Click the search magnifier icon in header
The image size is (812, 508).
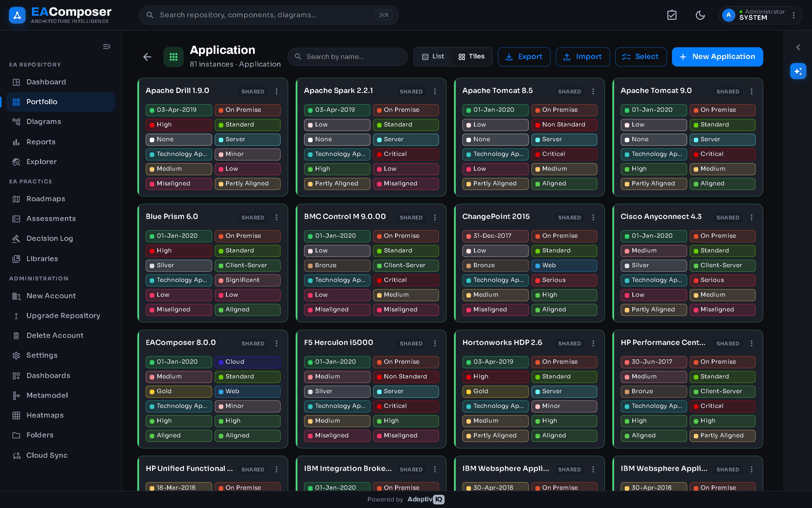tap(150, 15)
